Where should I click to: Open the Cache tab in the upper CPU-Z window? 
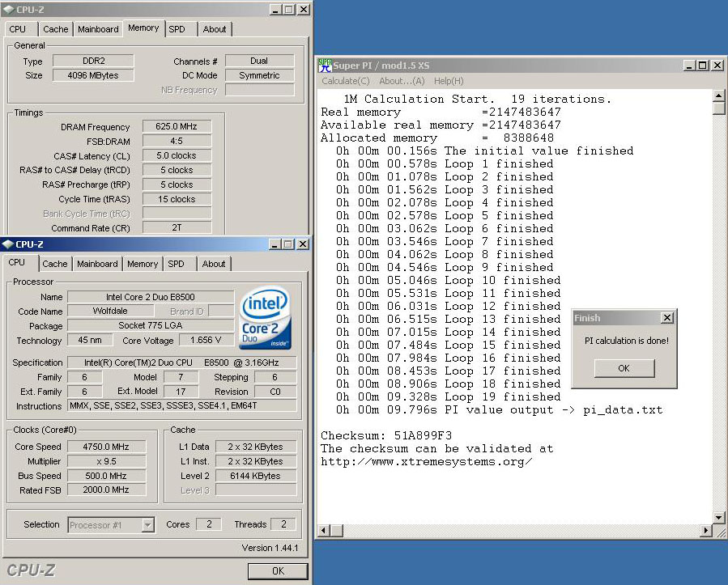click(x=56, y=29)
